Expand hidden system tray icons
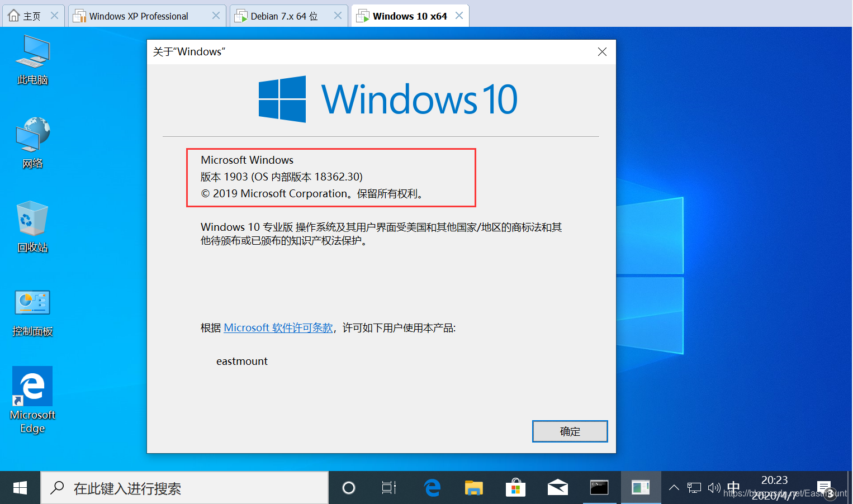Screen dimensions: 853x504 click(674, 488)
